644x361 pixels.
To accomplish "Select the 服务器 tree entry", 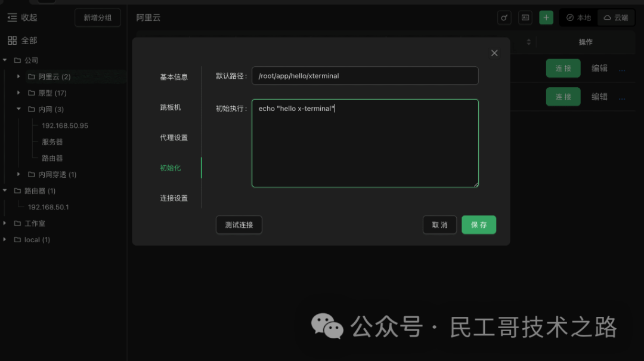I will click(52, 142).
